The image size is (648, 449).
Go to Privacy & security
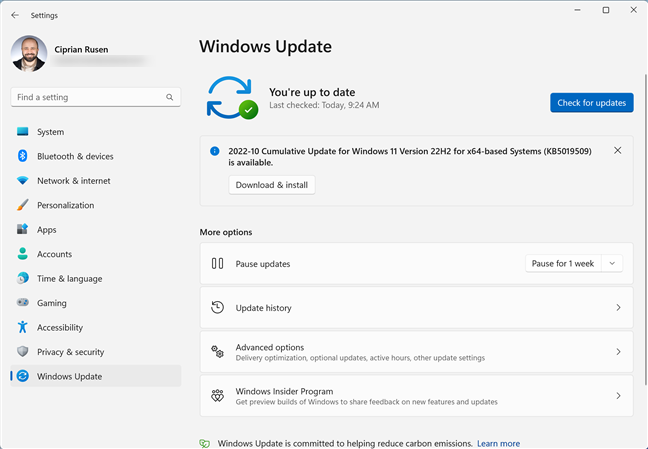pos(95,351)
